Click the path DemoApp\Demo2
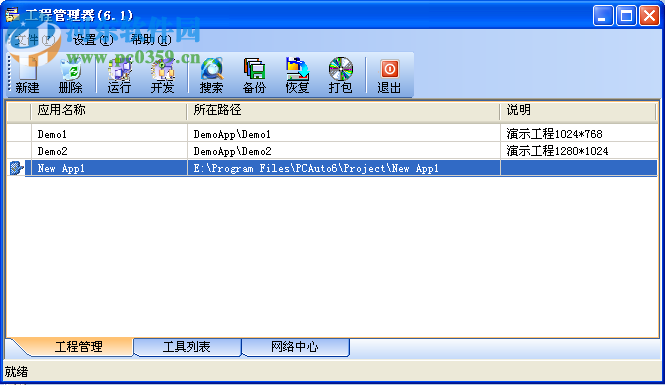 pyautogui.click(x=232, y=151)
